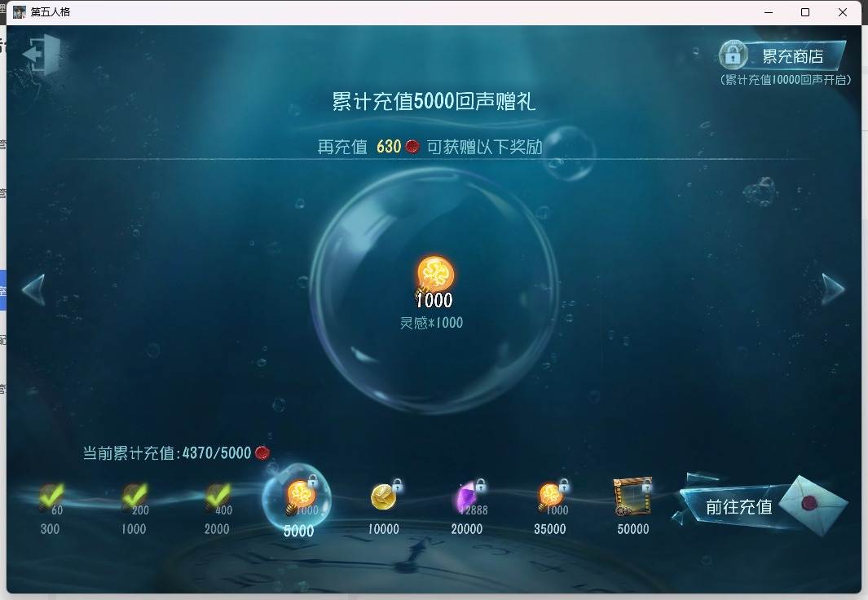Viewport: 868px width, 600px height.
Task: Click the 第五人格 title bar app icon
Action: click(20, 11)
